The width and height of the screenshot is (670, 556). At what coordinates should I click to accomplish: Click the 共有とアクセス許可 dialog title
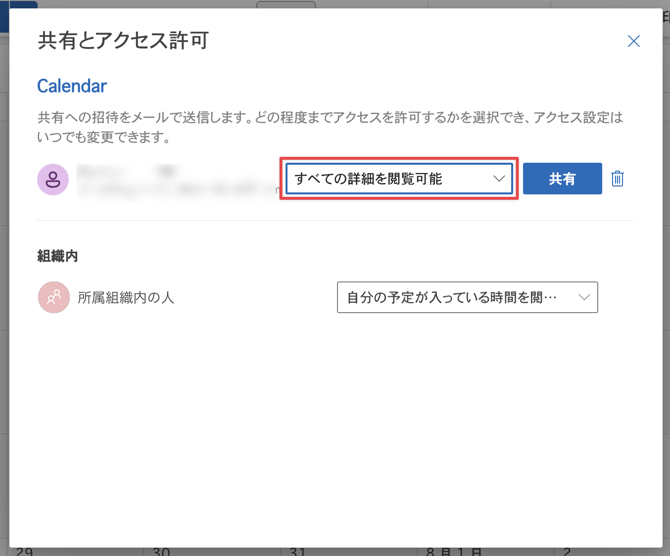pos(123,41)
